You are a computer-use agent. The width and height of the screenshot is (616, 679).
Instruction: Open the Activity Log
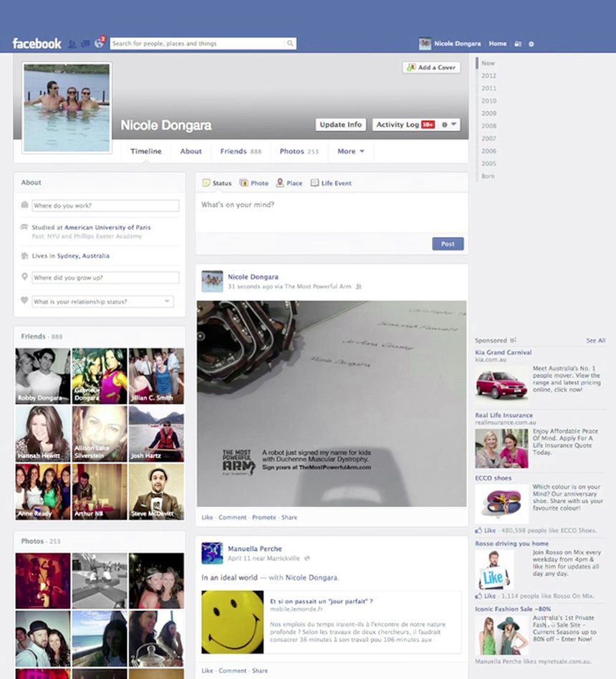click(x=405, y=125)
